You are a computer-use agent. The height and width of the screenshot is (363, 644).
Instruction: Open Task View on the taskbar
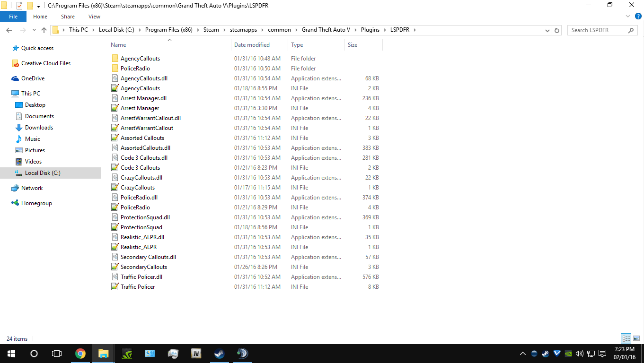coord(57,354)
